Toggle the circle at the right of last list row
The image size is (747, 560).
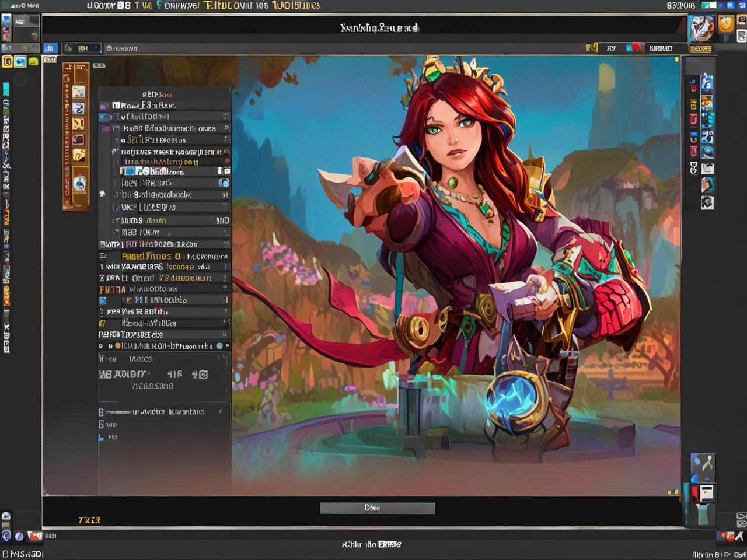(x=219, y=346)
